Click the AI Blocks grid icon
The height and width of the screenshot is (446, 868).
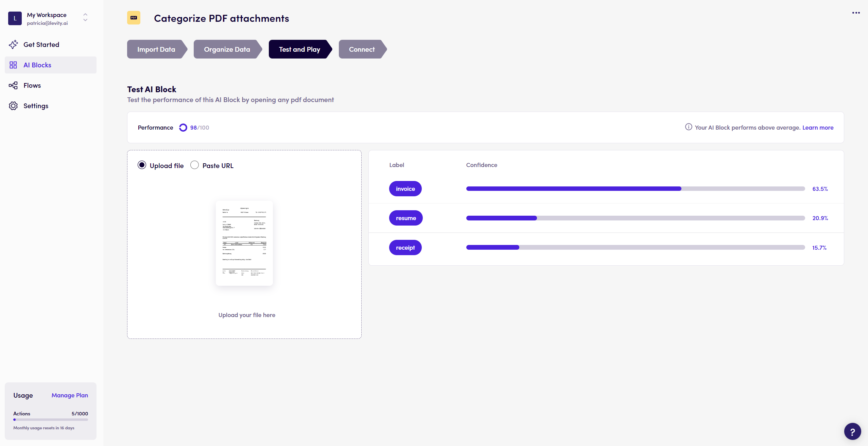point(13,65)
